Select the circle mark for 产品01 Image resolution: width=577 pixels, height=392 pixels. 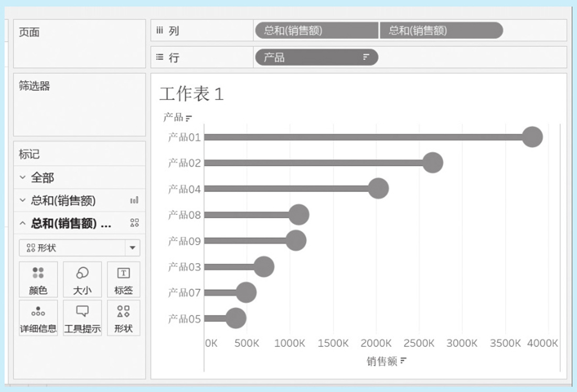click(532, 137)
